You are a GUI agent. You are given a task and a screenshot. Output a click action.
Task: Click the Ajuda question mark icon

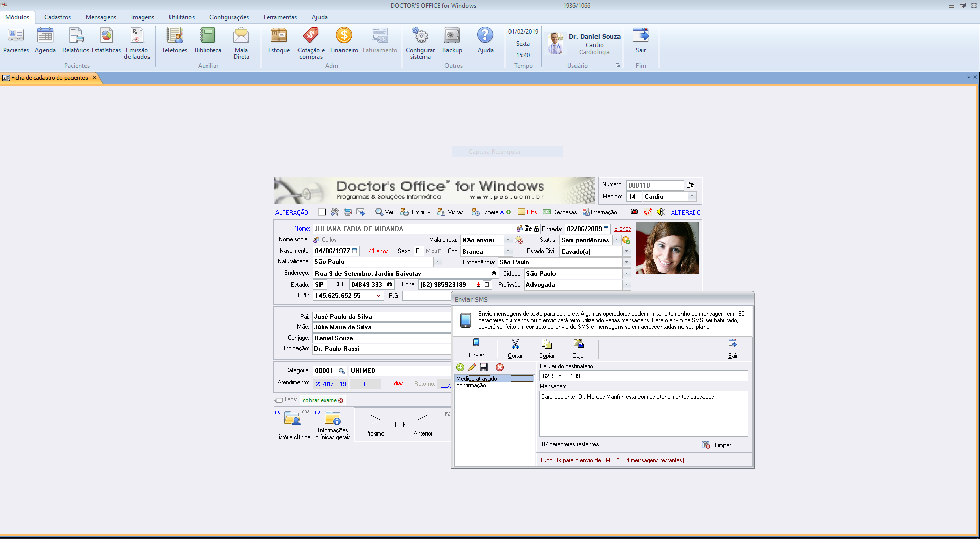(x=485, y=40)
